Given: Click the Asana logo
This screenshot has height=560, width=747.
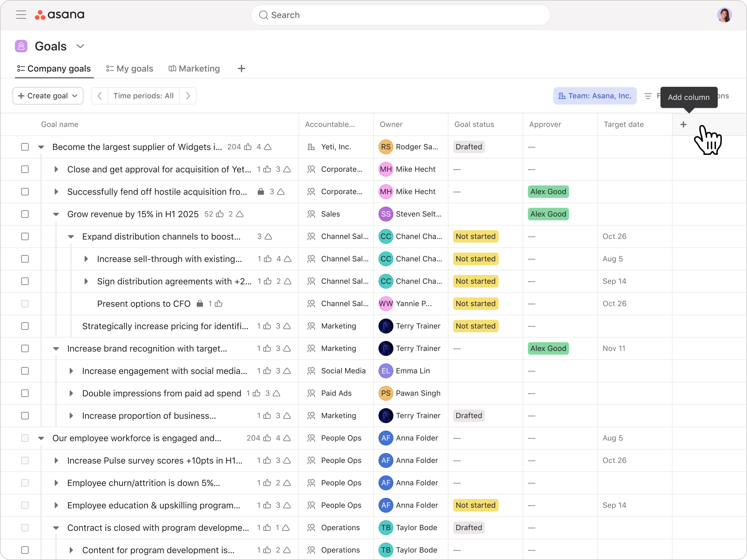Looking at the screenshot, I should [x=60, y=15].
